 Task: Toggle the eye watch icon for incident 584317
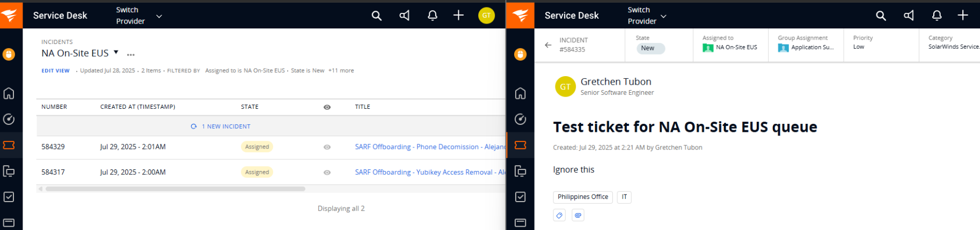coord(327,173)
